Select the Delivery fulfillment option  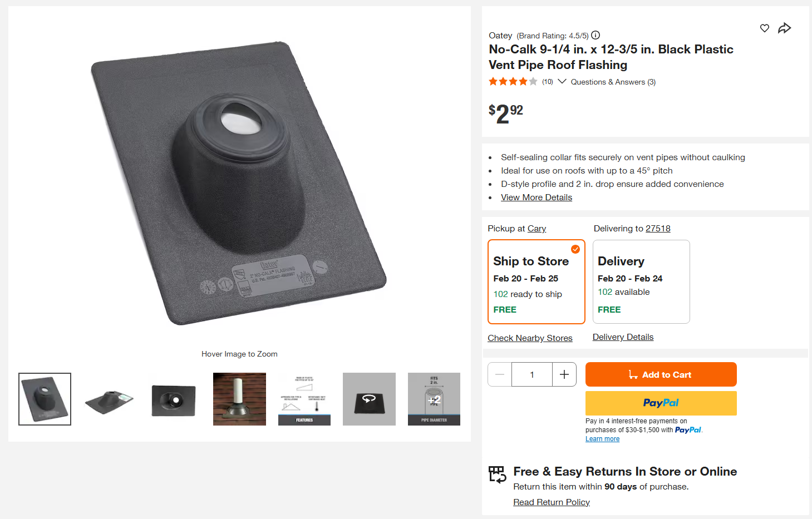point(641,282)
